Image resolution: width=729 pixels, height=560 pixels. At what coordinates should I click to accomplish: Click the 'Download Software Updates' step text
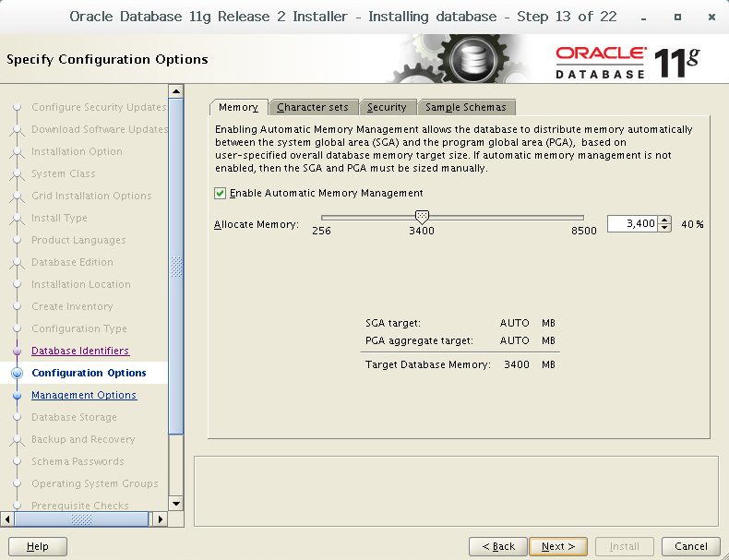pyautogui.click(x=99, y=129)
